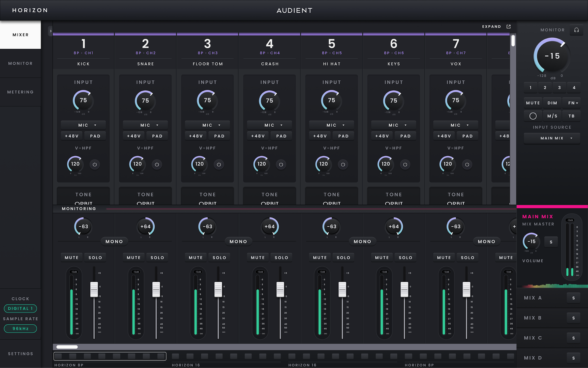Screen dimensions: 588x368
Task: Solo the Main Mix with S button
Action: 551,242
